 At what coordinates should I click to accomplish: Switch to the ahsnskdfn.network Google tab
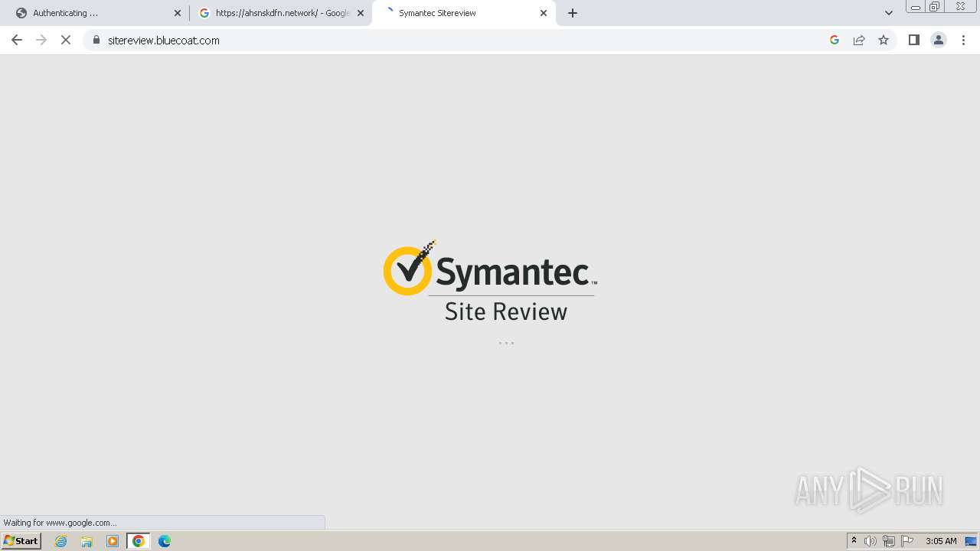pyautogui.click(x=280, y=13)
